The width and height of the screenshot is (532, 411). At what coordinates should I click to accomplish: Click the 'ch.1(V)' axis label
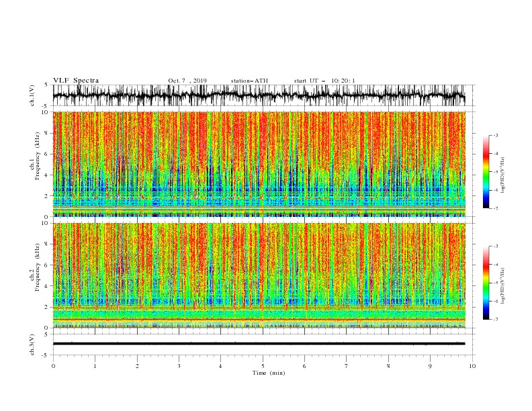click(32, 95)
